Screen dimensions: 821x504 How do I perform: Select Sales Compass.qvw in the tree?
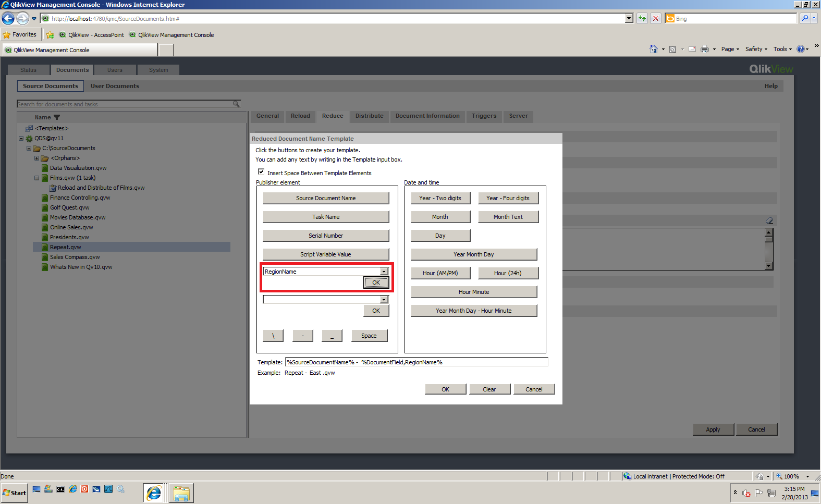click(75, 257)
